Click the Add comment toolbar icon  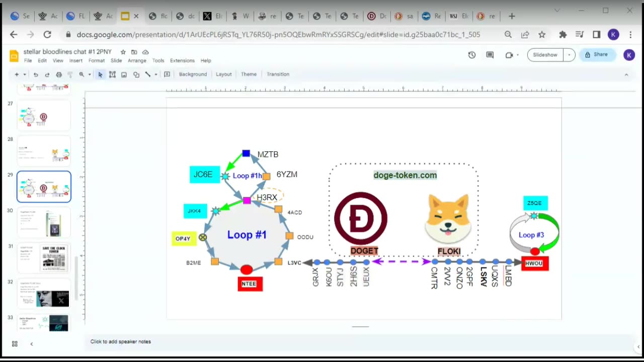[167, 74]
